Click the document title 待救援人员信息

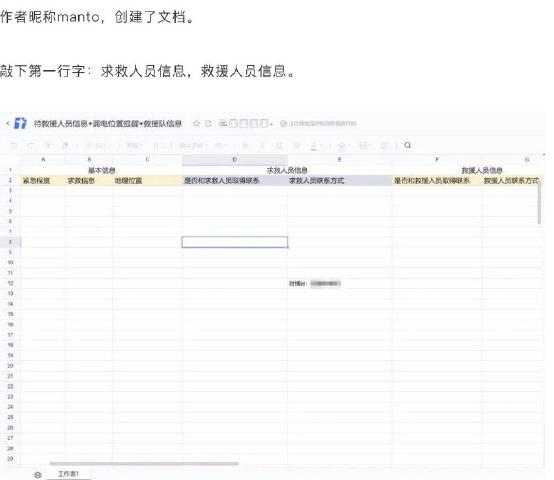point(108,124)
